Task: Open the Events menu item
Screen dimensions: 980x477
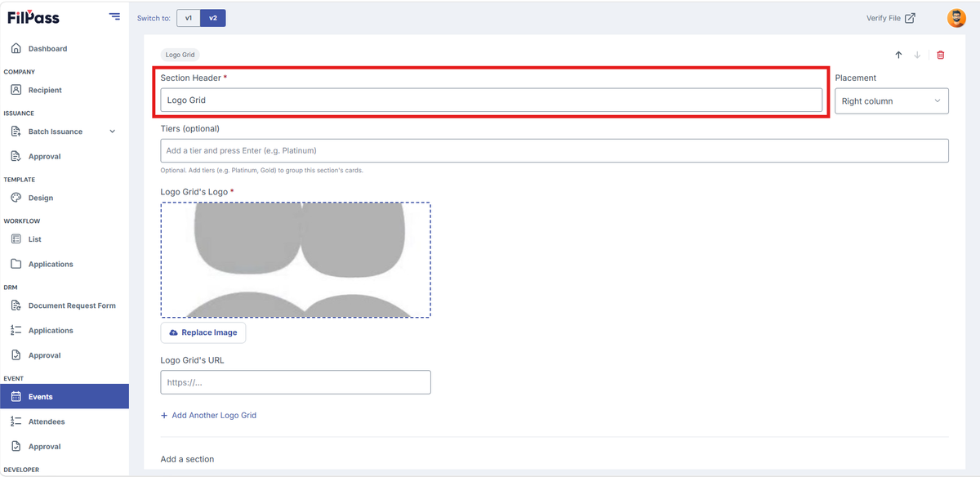Action: click(65, 397)
